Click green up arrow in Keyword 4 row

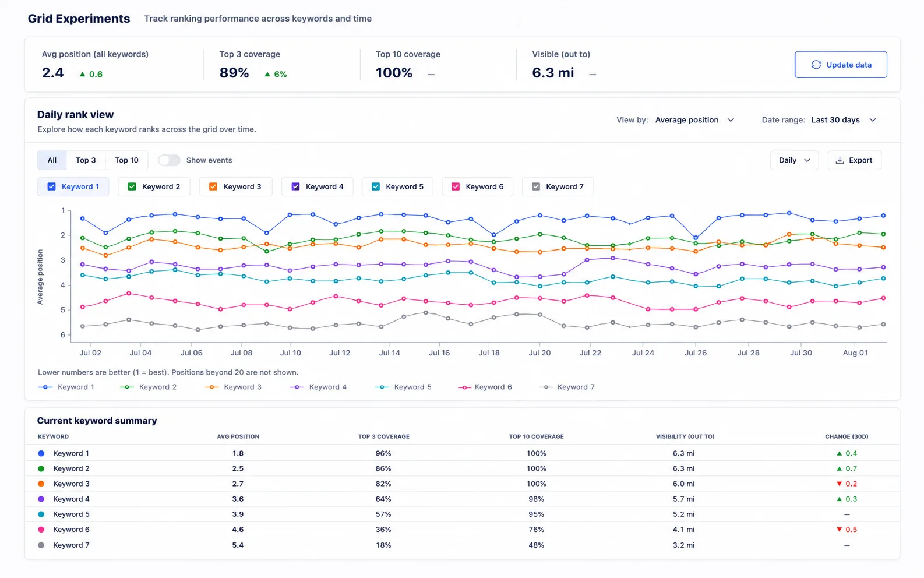839,499
